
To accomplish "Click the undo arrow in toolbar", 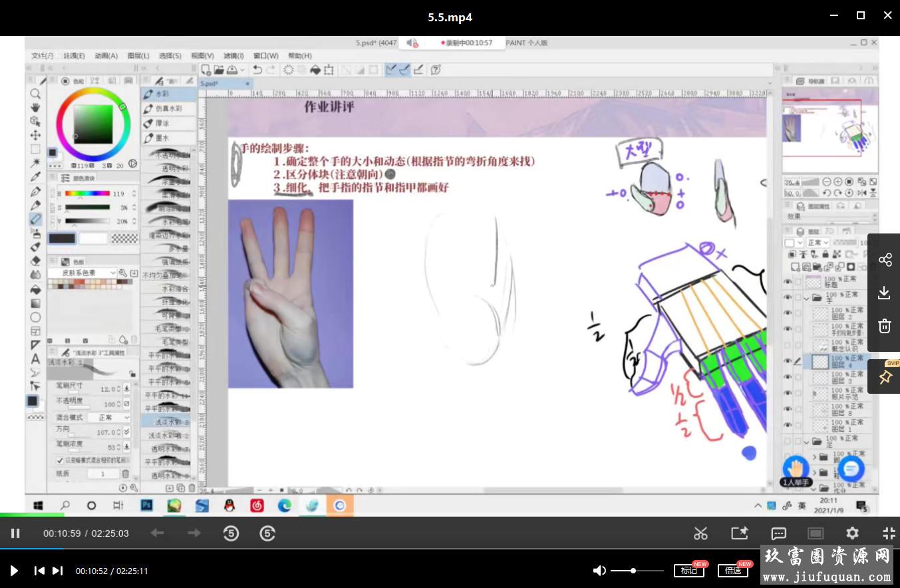I will [257, 70].
